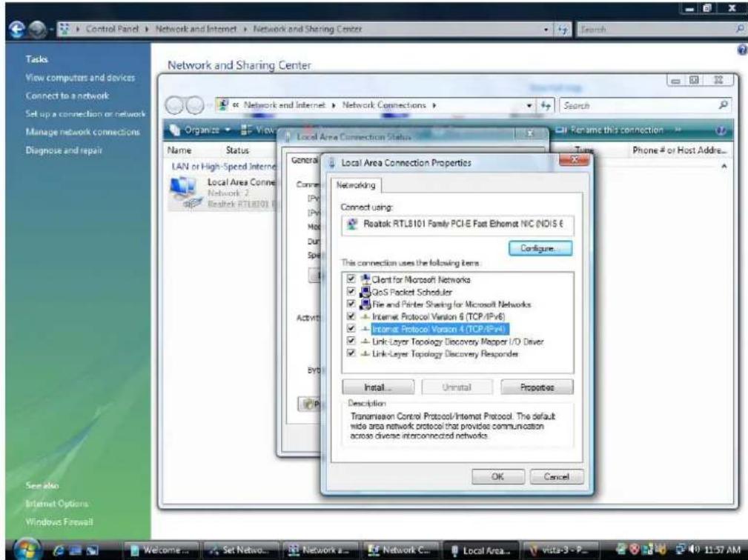Expand arrow after Network and Internet in Control Panel

[245, 29]
